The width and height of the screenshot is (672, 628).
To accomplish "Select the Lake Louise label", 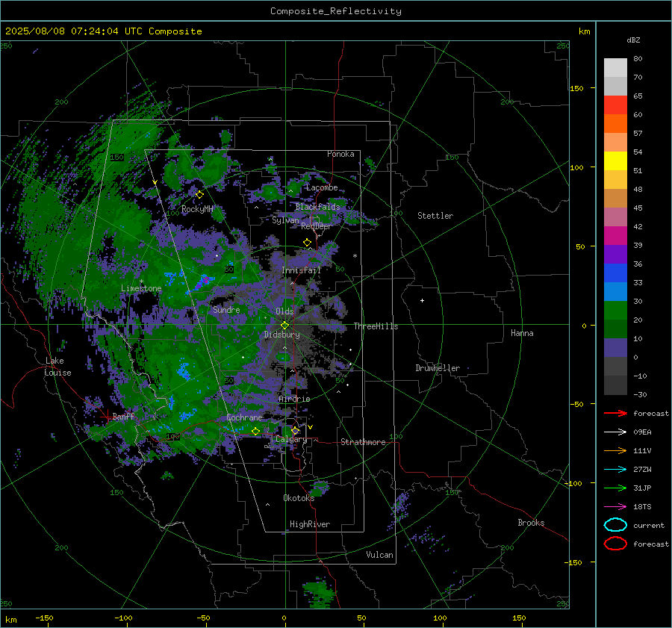I will (x=58, y=367).
